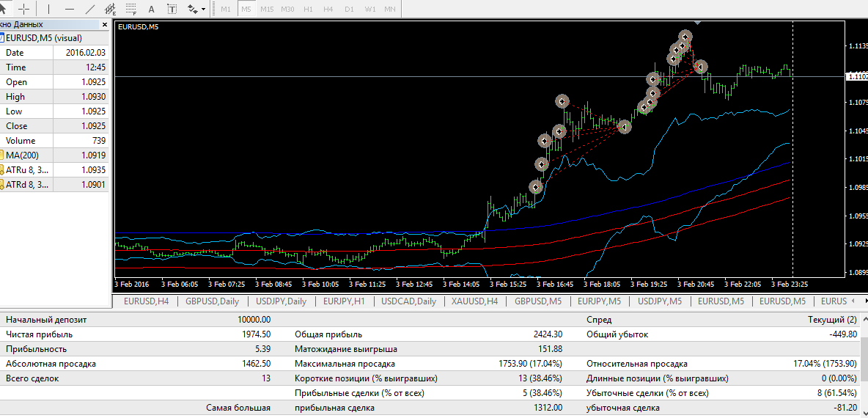Select the trendline drawing tool
This screenshot has height=418, width=868.
pos(89,9)
